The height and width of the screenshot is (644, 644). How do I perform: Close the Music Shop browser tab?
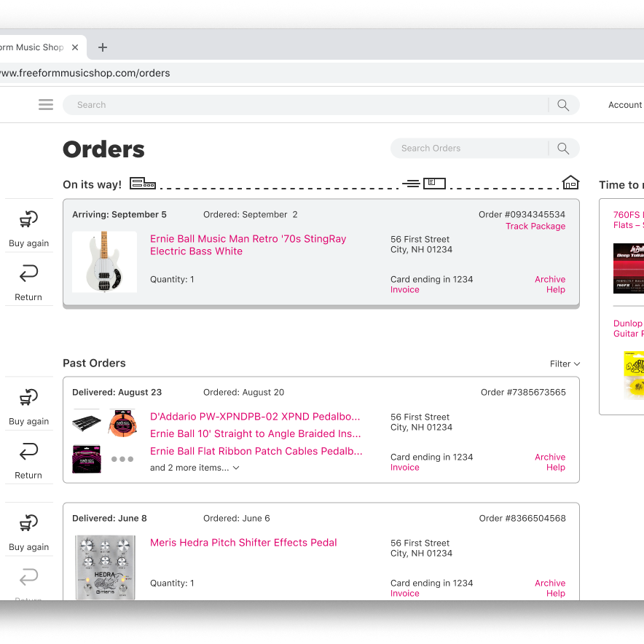click(75, 47)
